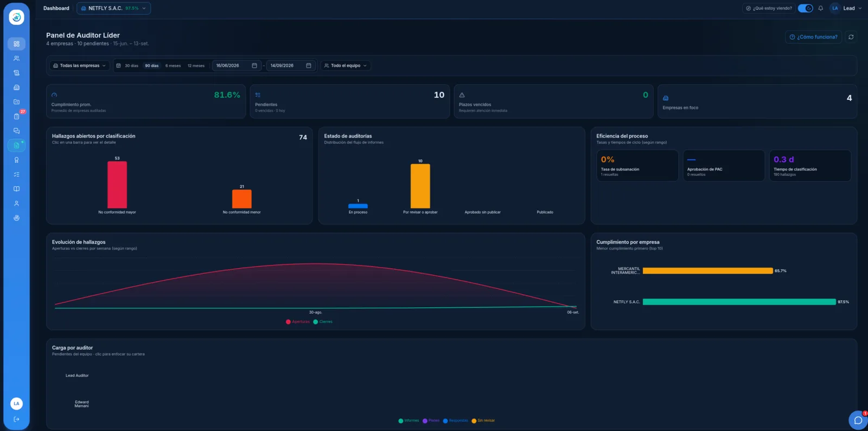Toggle the Aperturas legend series
The image size is (868, 431).
pos(298,322)
